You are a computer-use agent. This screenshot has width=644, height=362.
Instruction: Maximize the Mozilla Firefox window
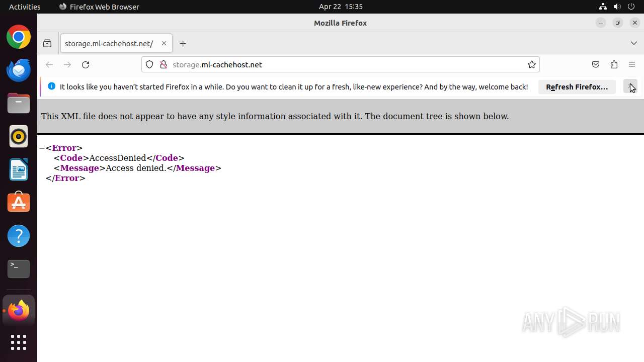click(618, 23)
